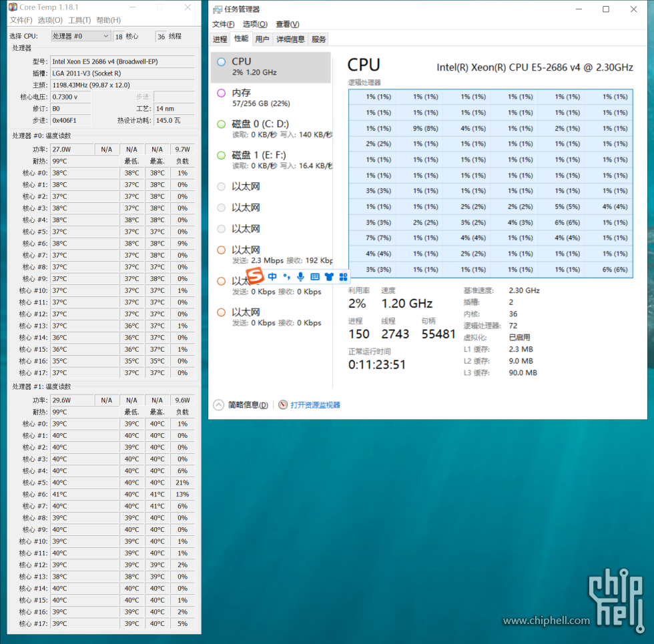Select the 内存 memory item in sidebar
This screenshot has height=644, width=654.
pyautogui.click(x=271, y=98)
